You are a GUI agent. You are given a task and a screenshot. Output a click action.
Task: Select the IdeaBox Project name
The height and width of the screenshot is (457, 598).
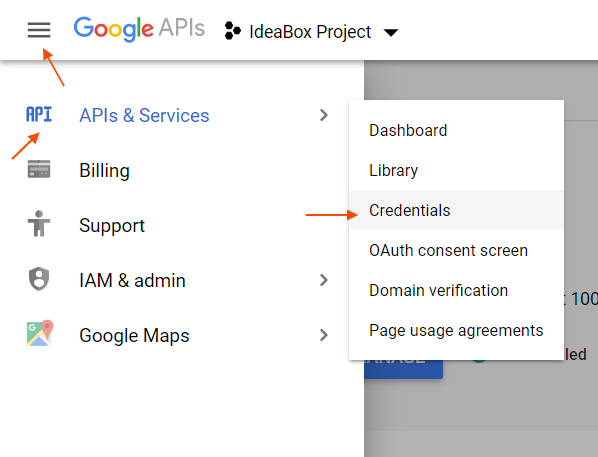coord(310,32)
